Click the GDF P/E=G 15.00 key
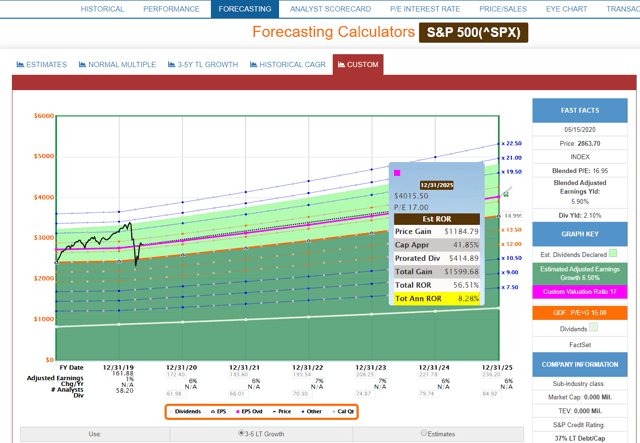 580,313
